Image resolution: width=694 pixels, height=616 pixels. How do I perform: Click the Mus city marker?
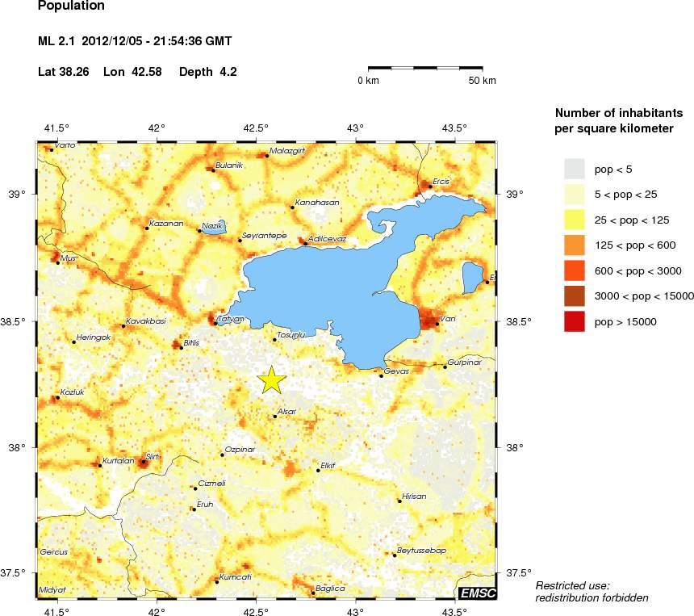pyautogui.click(x=57, y=262)
